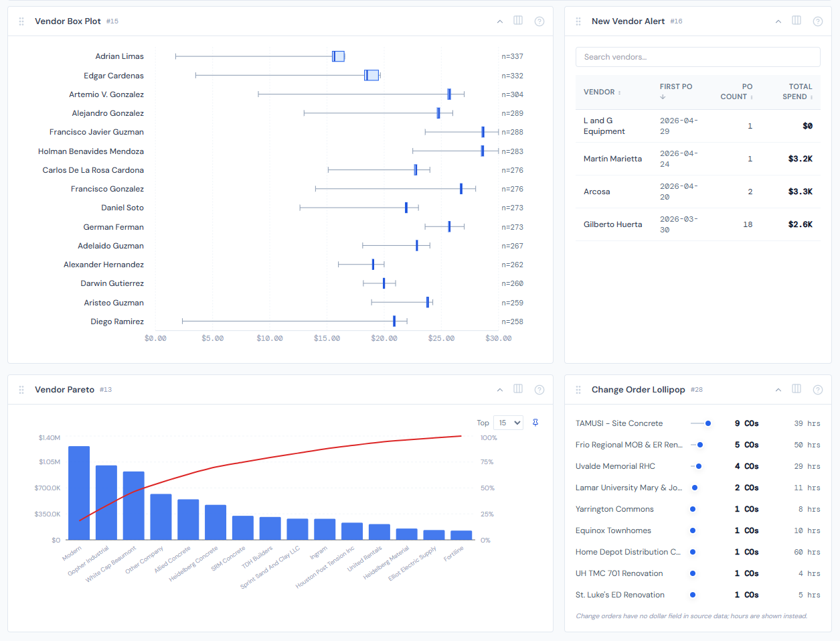Viewport: 840px width, 641px height.
Task: Open help on Change Order Lollipop panel
Action: pyautogui.click(x=817, y=389)
